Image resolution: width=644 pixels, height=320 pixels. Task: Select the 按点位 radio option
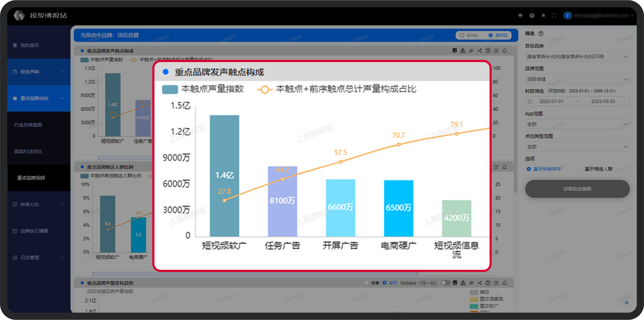(x=498, y=35)
